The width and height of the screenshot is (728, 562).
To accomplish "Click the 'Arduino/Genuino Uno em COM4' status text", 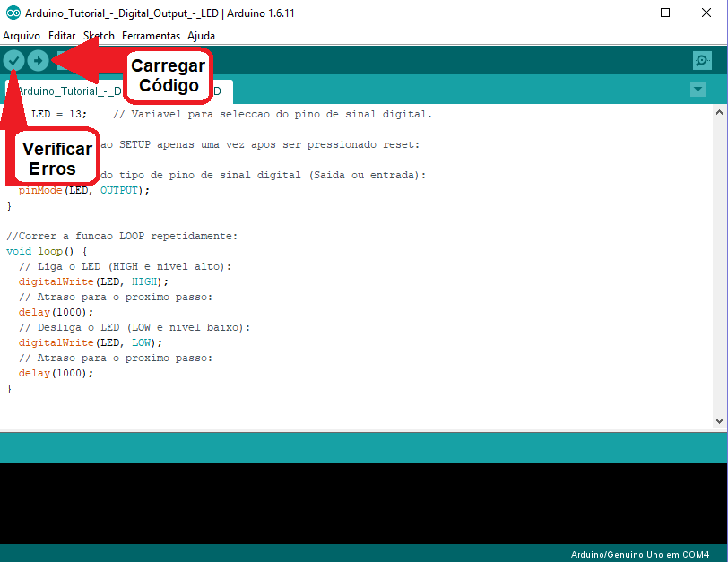I will point(640,555).
